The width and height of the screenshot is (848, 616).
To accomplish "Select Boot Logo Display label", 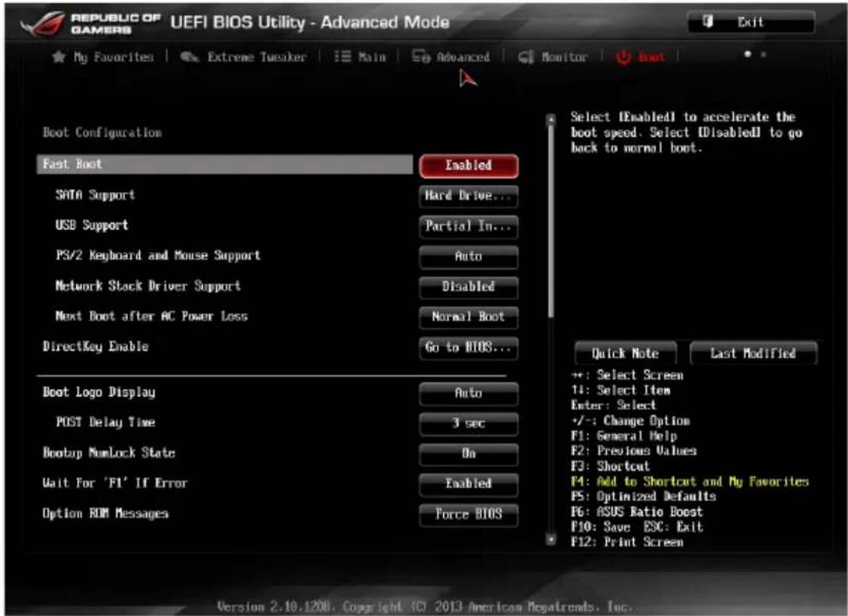I will pos(99,393).
